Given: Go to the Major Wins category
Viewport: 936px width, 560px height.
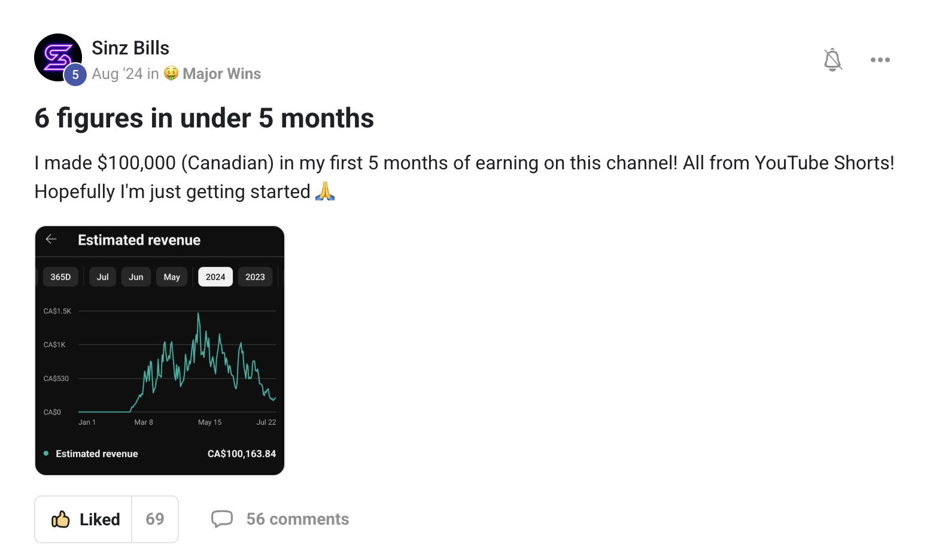Looking at the screenshot, I should [221, 74].
